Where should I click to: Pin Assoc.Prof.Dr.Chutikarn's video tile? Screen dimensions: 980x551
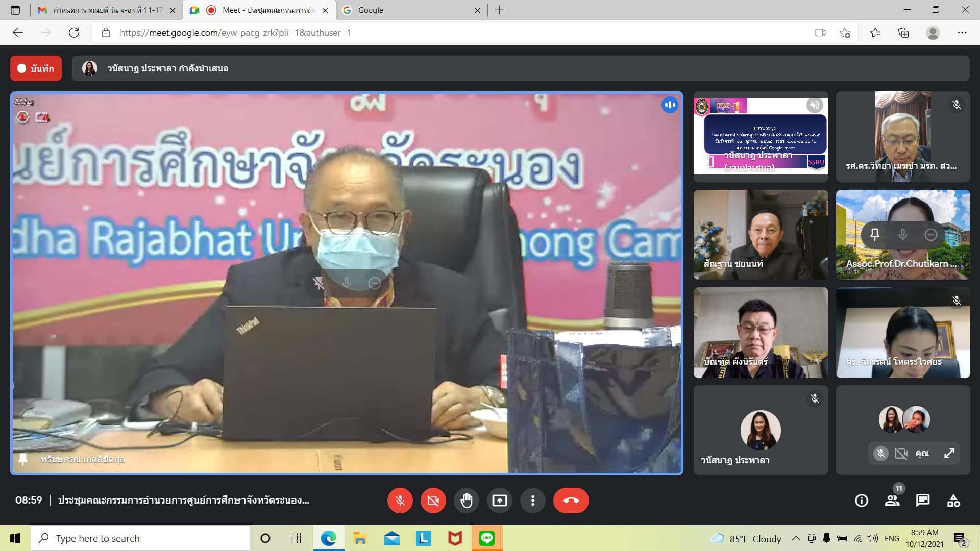[x=874, y=235]
